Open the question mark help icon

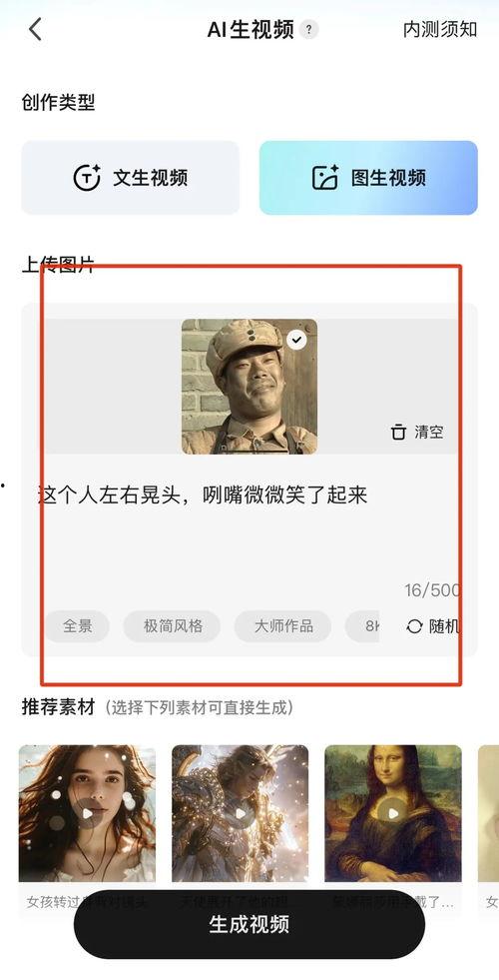308,29
